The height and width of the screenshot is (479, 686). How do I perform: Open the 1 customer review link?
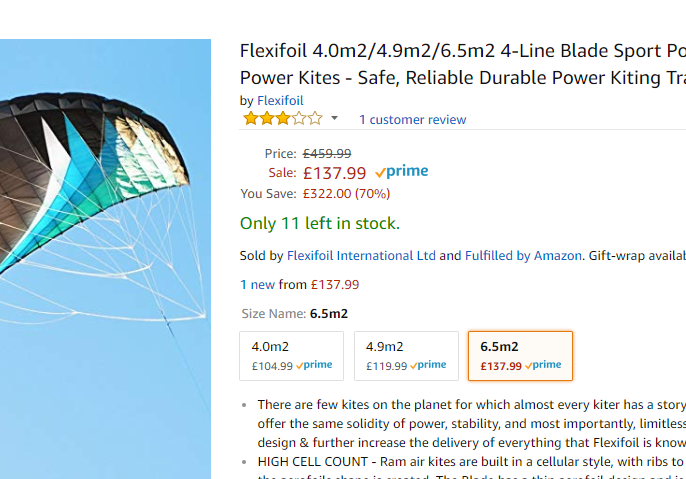click(412, 120)
